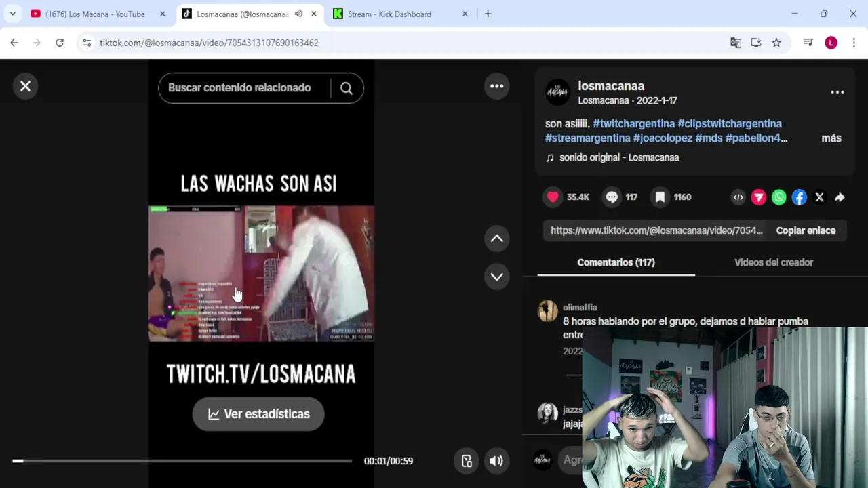Like the video with heart icon
The image size is (868, 488).
point(553,197)
